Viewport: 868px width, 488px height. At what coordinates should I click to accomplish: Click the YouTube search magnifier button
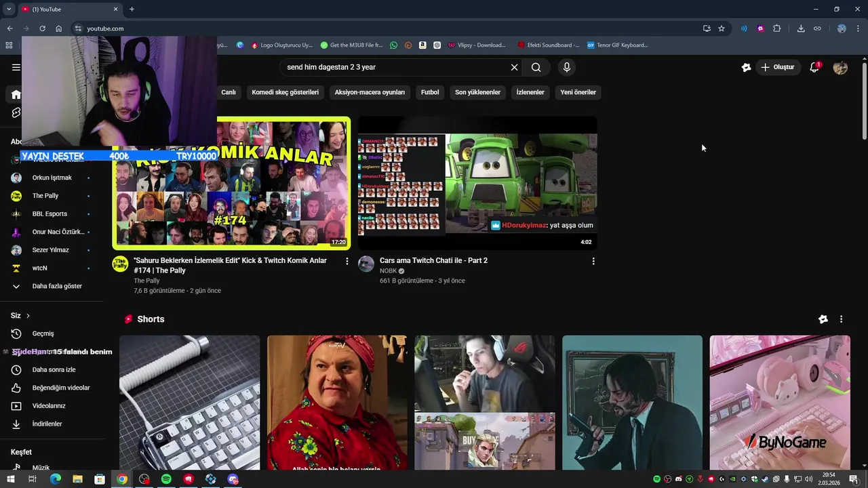coord(536,67)
